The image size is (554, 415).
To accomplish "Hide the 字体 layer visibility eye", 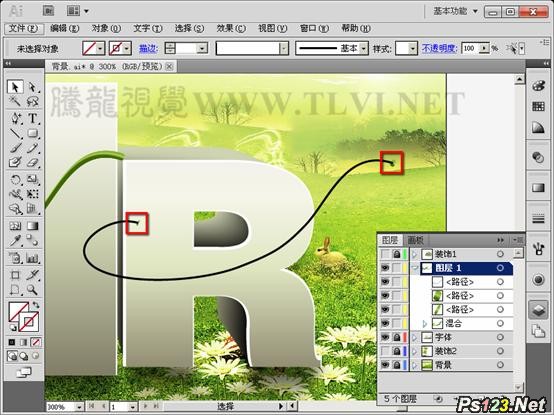I will [x=385, y=337].
